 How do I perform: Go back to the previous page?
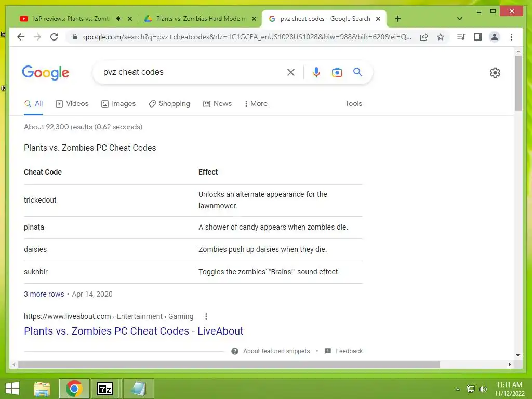pos(21,37)
